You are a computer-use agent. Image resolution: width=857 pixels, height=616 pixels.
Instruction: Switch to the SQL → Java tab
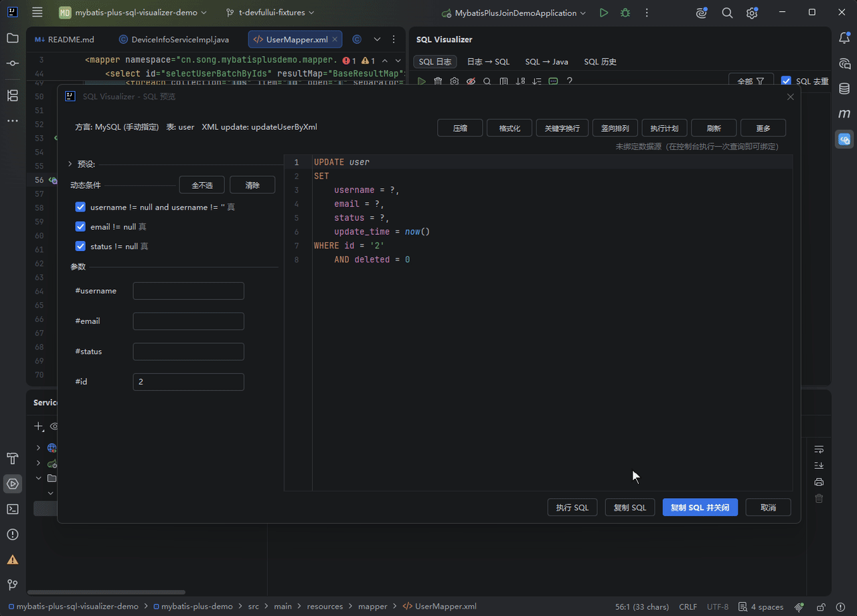[x=546, y=62]
